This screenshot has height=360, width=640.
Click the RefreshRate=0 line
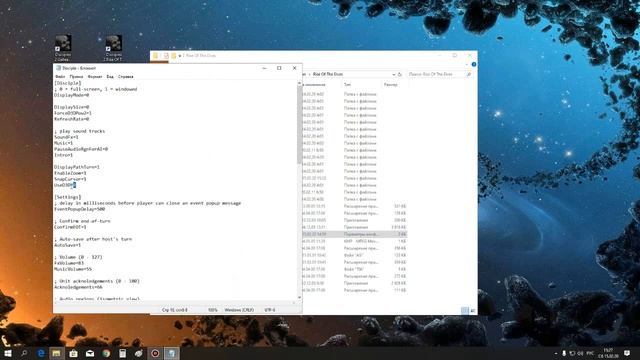point(71,119)
